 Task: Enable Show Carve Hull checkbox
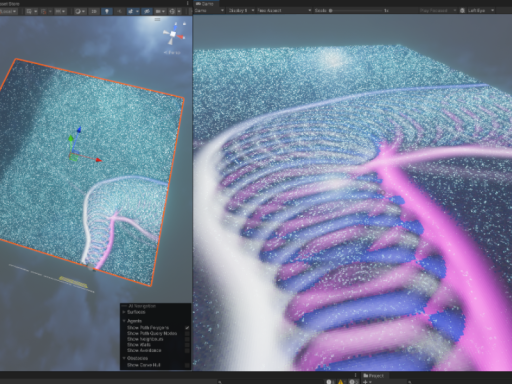[x=187, y=365]
